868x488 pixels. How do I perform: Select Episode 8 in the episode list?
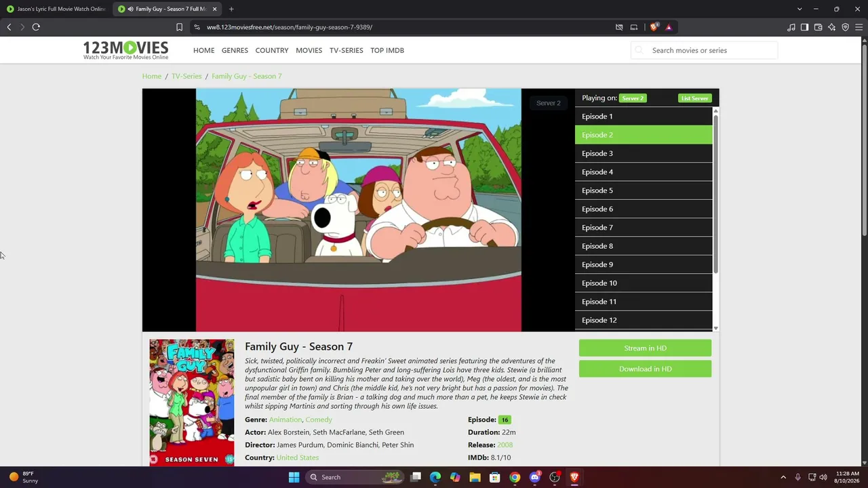tap(644, 246)
